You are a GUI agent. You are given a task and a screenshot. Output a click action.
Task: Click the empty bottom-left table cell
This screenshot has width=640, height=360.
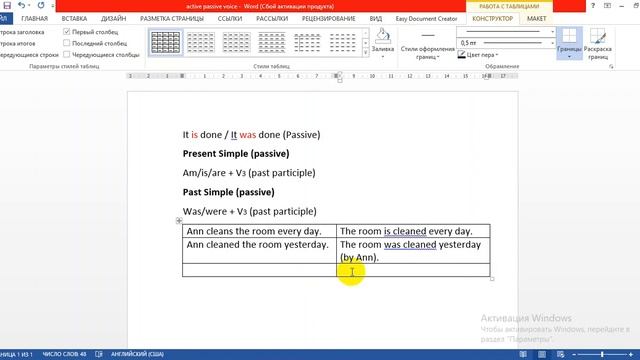tap(259, 270)
